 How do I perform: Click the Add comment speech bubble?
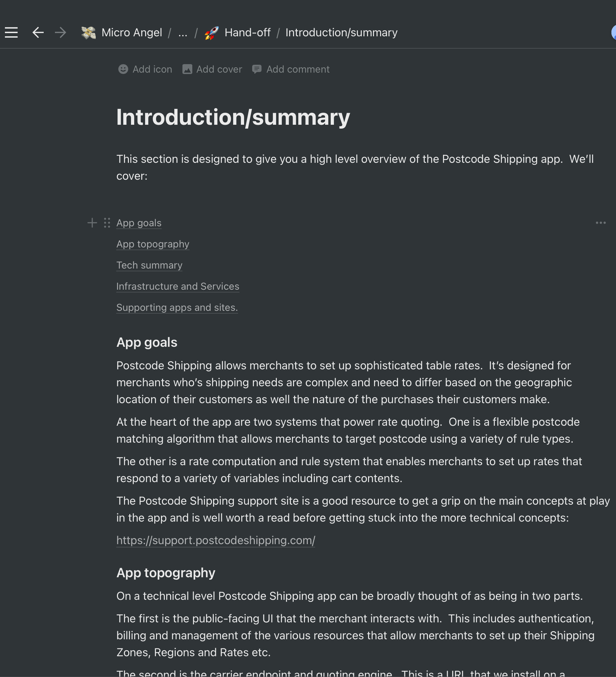pyautogui.click(x=257, y=69)
